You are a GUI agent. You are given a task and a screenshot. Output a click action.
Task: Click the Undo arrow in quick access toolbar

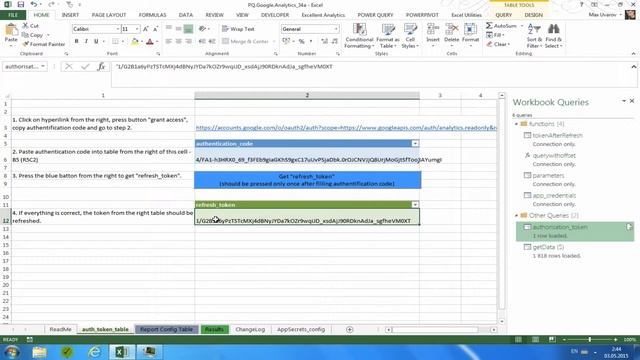click(x=33, y=4)
